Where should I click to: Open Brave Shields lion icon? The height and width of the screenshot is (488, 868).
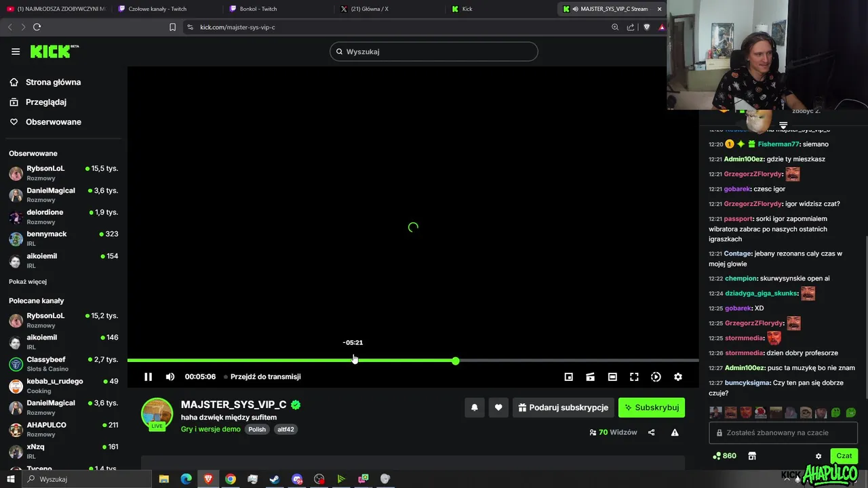point(646,27)
